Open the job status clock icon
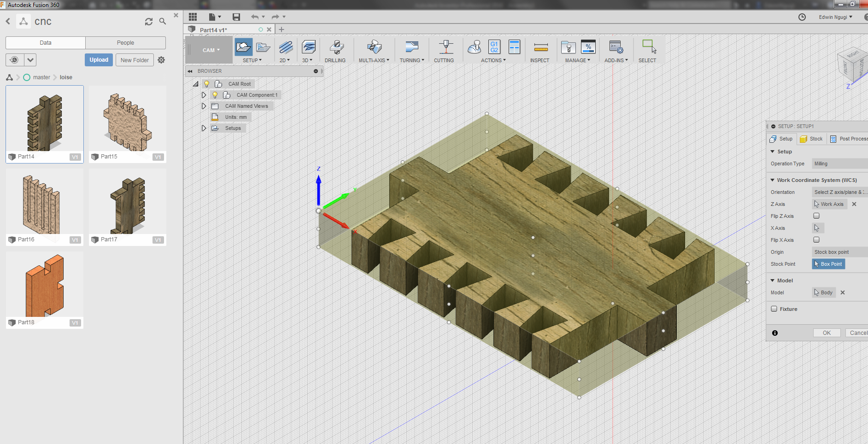This screenshot has width=868, height=444. pyautogui.click(x=802, y=17)
